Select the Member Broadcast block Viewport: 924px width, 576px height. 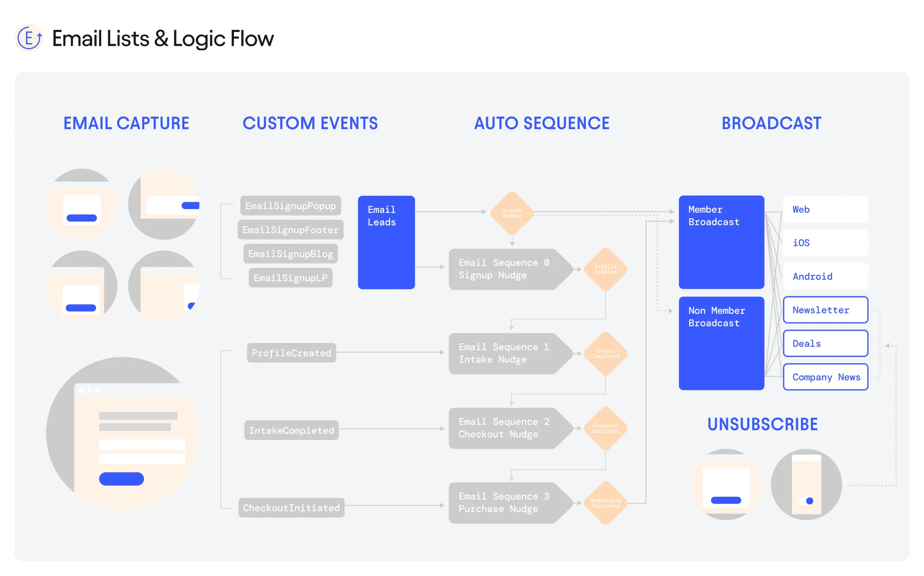click(721, 242)
